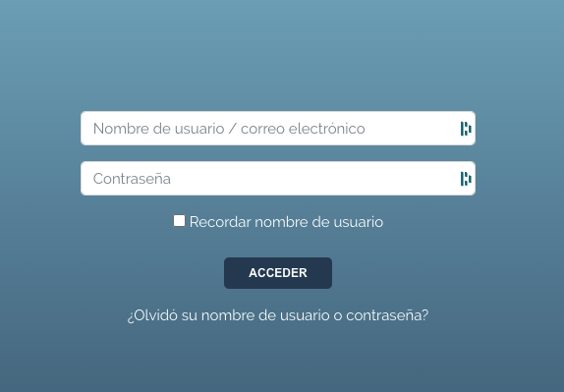This screenshot has width=564, height=392.
Task: Toggle the checkbox left of Recordar nombre
Action: coord(179,221)
